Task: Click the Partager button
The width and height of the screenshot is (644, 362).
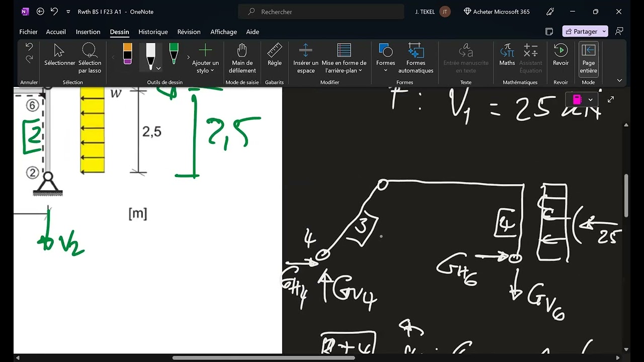Action: click(x=581, y=31)
